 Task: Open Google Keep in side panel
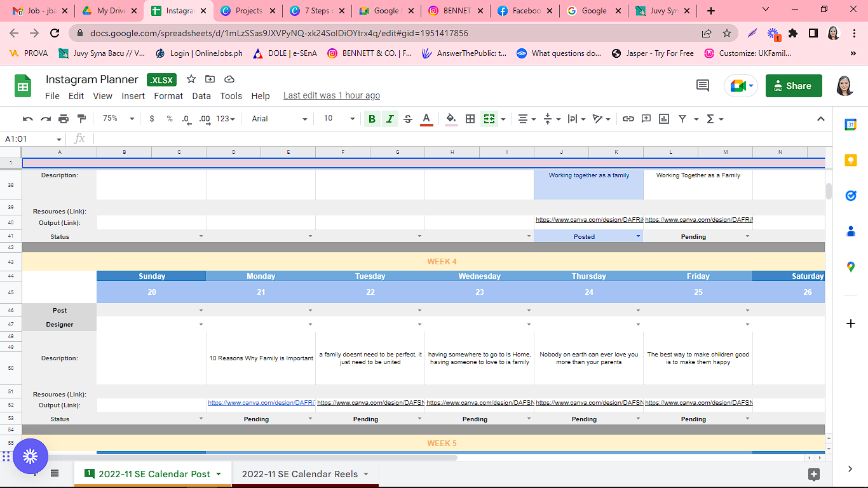[x=851, y=160]
